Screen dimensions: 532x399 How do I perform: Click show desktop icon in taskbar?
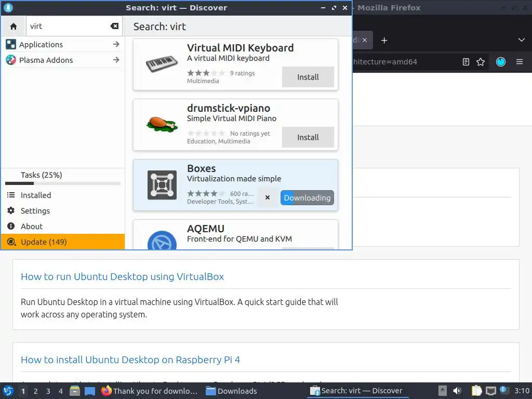click(90, 391)
